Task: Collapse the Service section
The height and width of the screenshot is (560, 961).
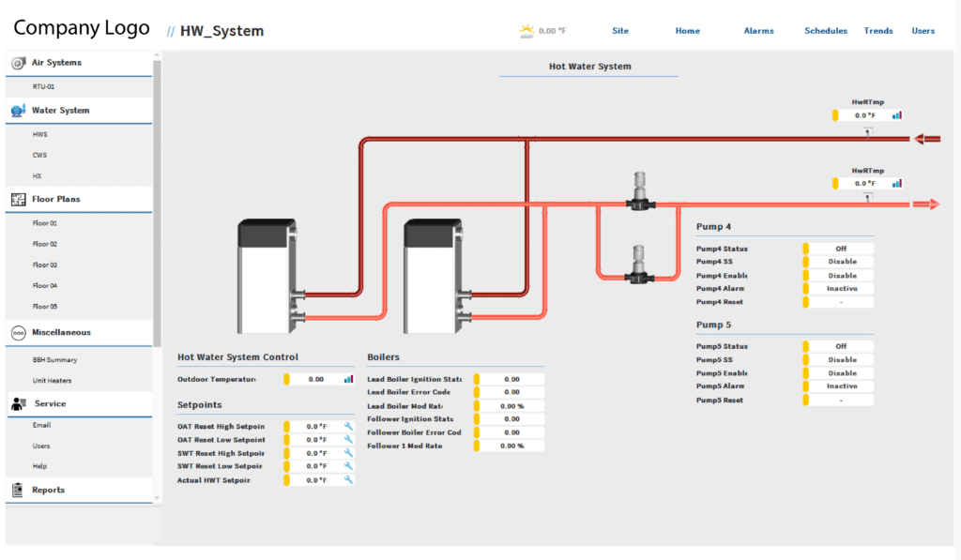Action: coord(79,403)
